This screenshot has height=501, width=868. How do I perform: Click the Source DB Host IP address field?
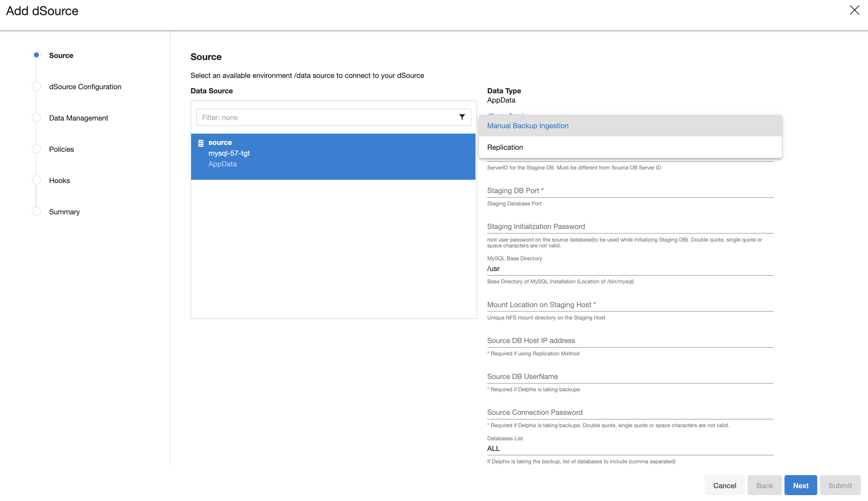point(630,340)
